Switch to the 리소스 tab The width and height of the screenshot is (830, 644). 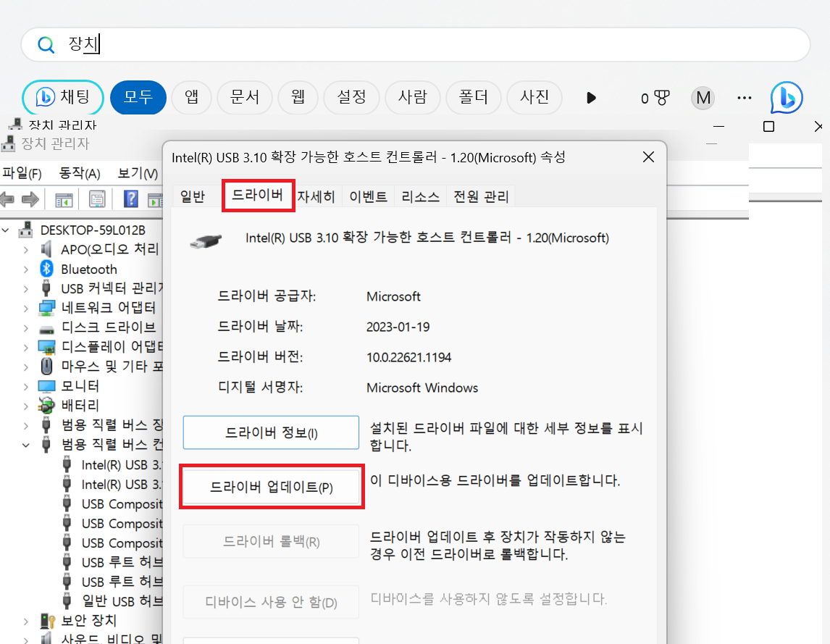[420, 197]
